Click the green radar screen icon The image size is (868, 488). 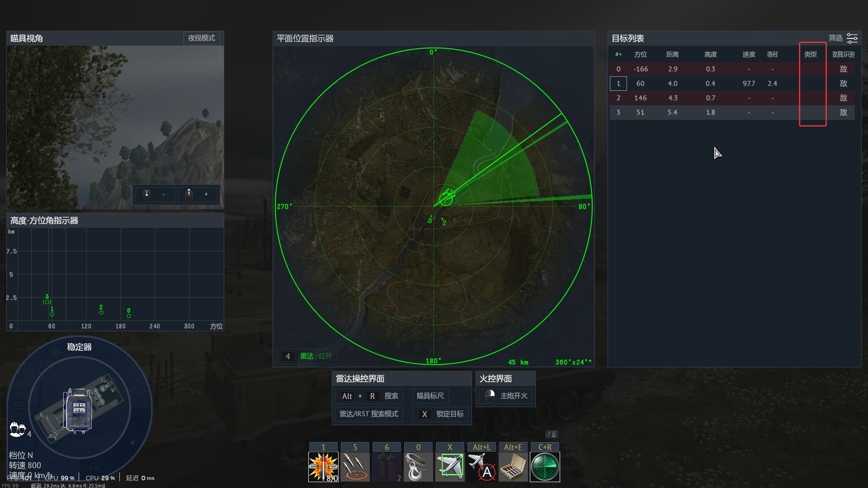click(545, 467)
